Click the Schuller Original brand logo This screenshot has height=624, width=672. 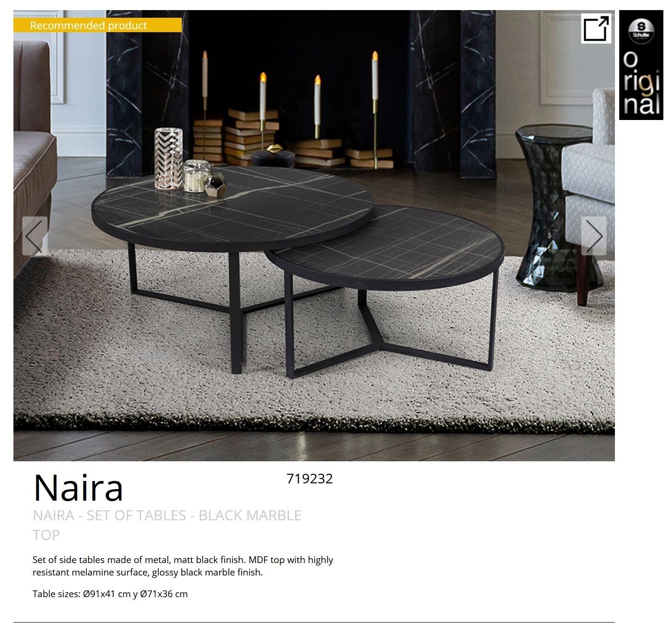[x=641, y=65]
